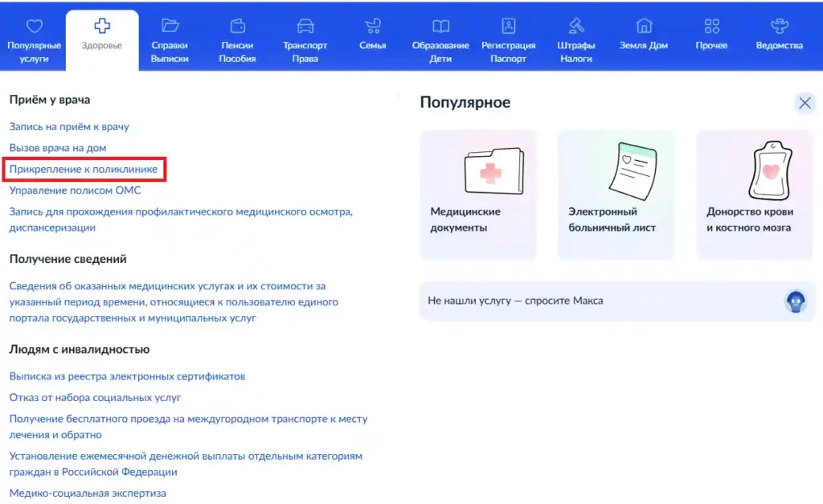823x504 pixels.
Task: Ask Max via the robot assistant icon
Action: (795, 302)
